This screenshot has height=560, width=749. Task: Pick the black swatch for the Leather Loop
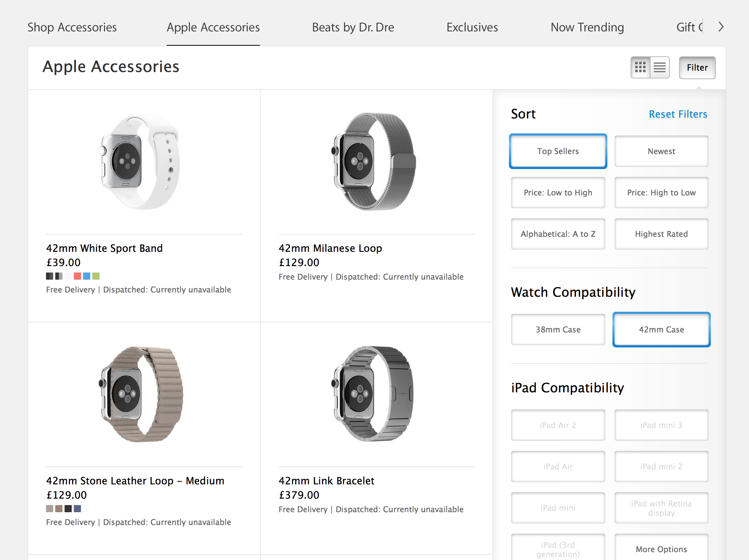click(68, 509)
